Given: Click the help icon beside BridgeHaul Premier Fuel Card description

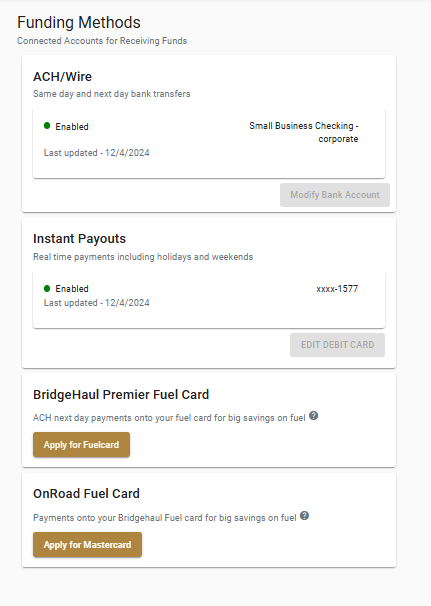Looking at the screenshot, I should pyautogui.click(x=313, y=416).
